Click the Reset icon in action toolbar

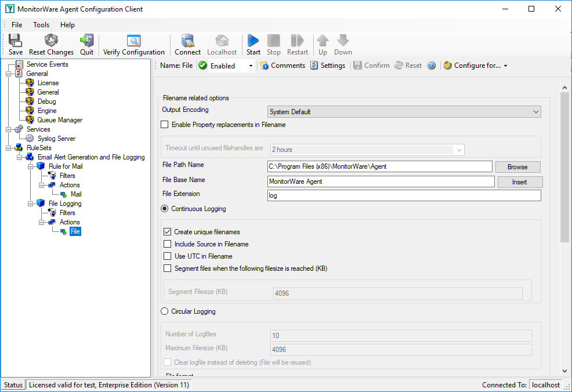pyautogui.click(x=399, y=66)
